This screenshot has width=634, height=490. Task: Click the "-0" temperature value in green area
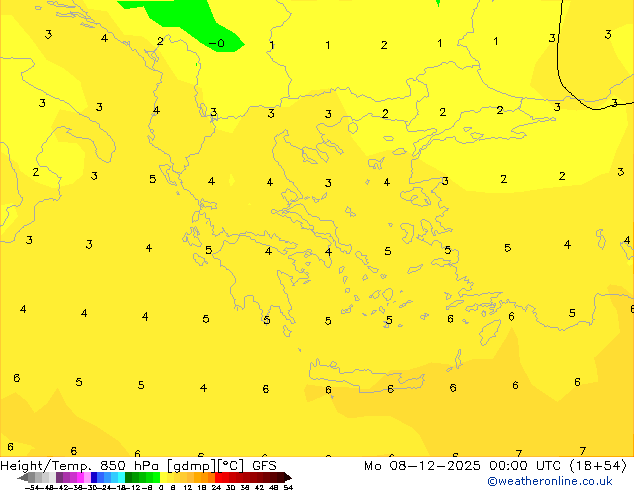click(217, 43)
